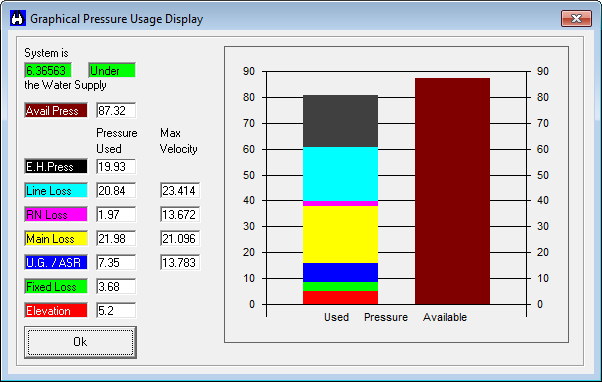Select the U.G. / ASR pressure field 7.35

coord(116,263)
